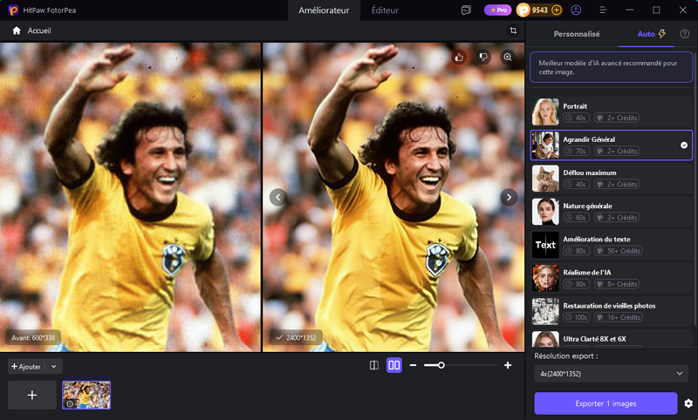
Task: Click the Text thumbnail icon
Action: [x=545, y=245]
